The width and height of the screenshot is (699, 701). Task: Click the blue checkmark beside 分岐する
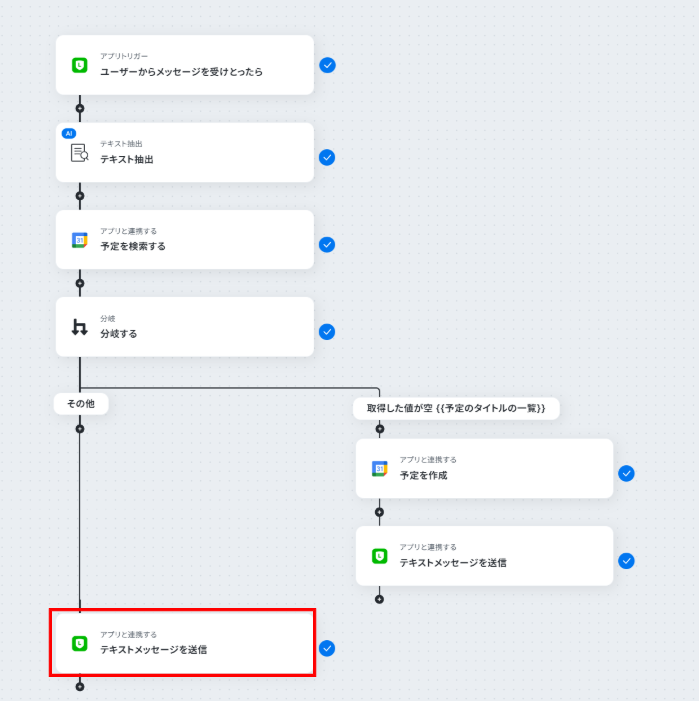(x=327, y=332)
